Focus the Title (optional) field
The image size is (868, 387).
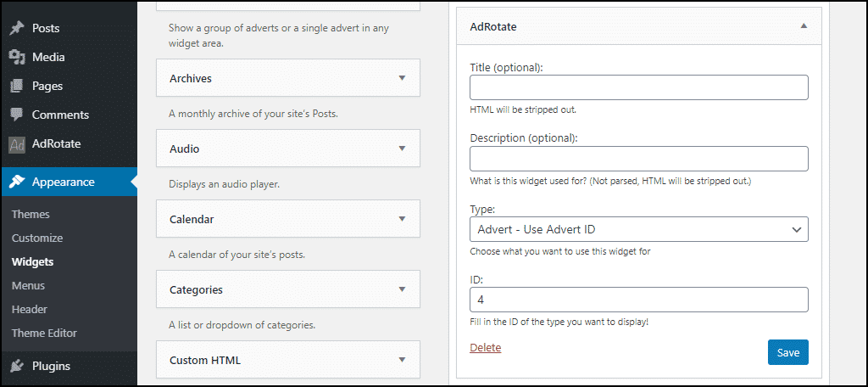click(x=639, y=87)
